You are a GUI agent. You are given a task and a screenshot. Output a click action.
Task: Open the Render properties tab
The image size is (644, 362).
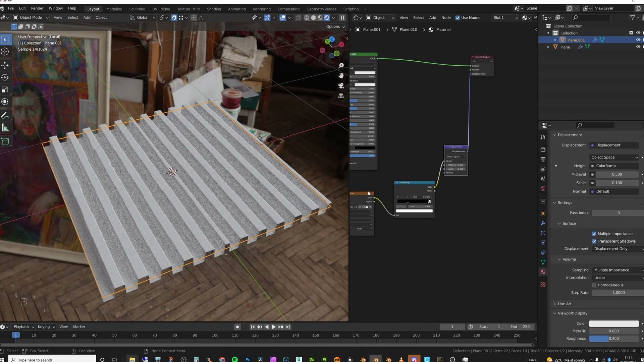click(x=543, y=149)
